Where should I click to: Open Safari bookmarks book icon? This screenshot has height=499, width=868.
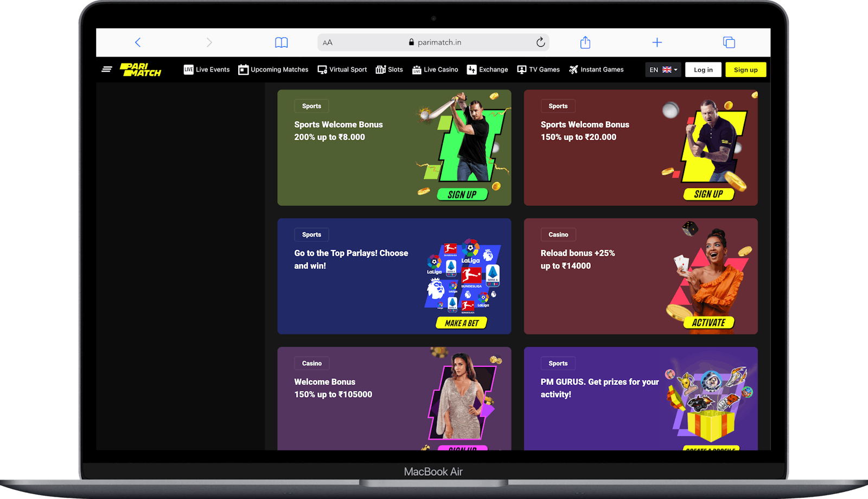click(x=281, y=42)
